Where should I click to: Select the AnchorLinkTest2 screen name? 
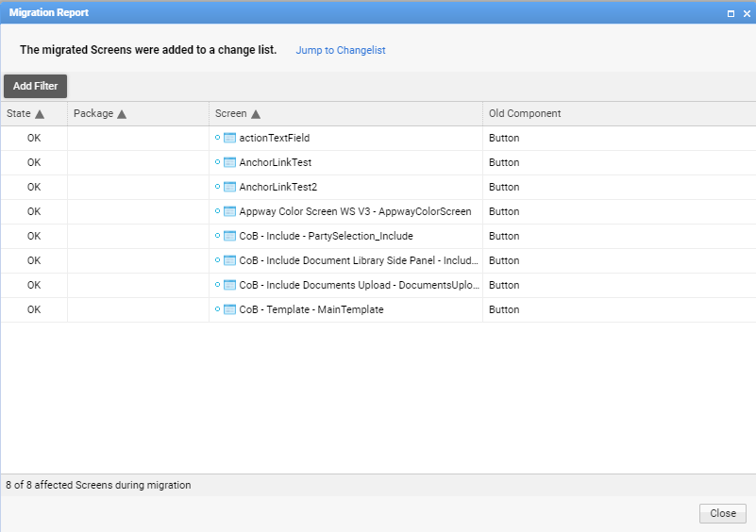(278, 187)
